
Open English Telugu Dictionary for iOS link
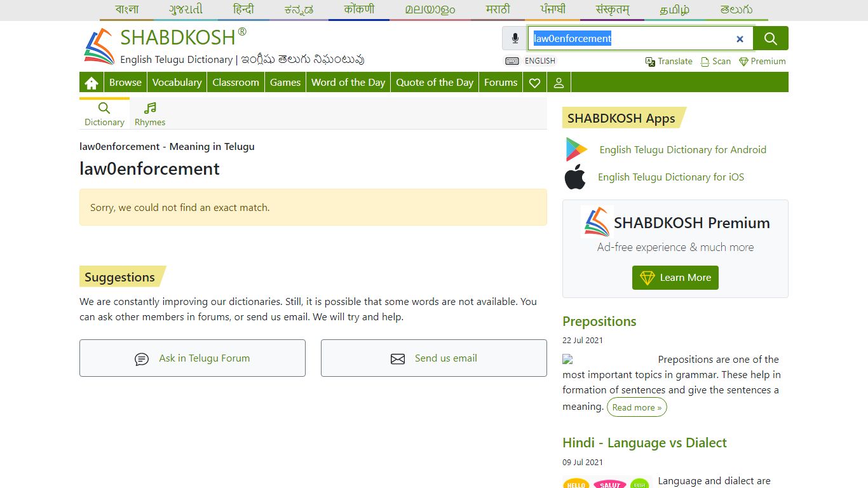coord(671,177)
